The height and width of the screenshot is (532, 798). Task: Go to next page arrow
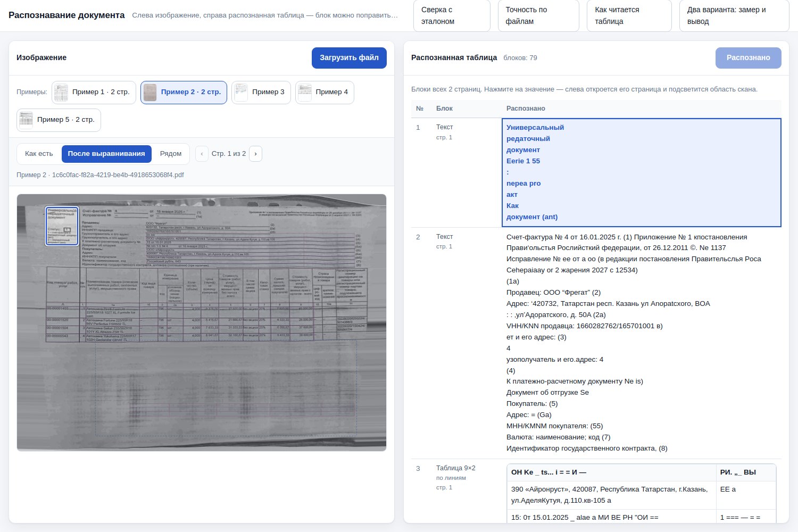[255, 154]
